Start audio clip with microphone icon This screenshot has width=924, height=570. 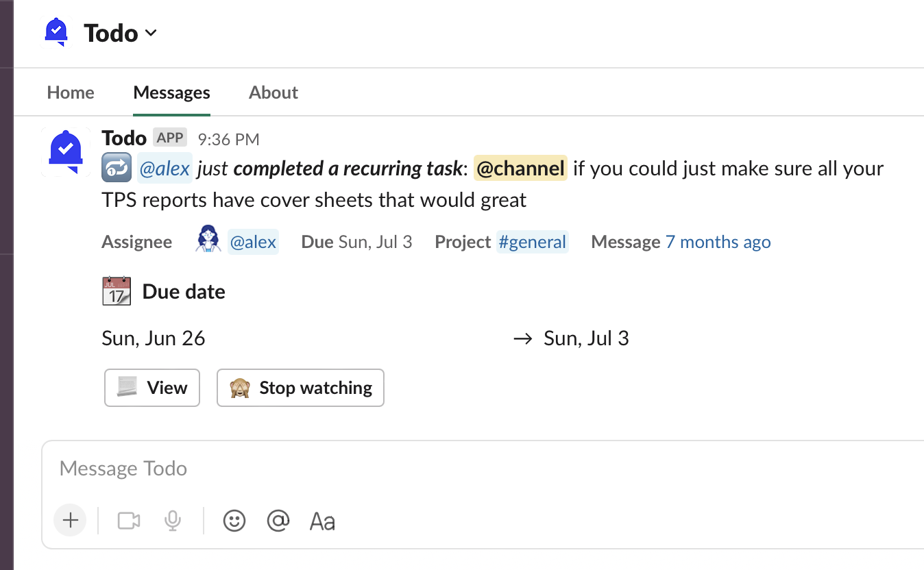173,521
